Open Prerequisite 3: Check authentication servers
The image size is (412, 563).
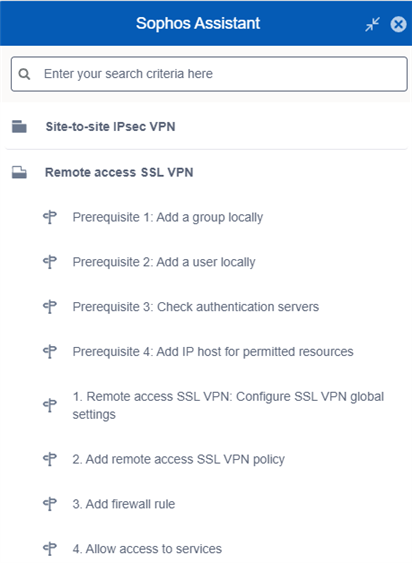click(x=196, y=307)
